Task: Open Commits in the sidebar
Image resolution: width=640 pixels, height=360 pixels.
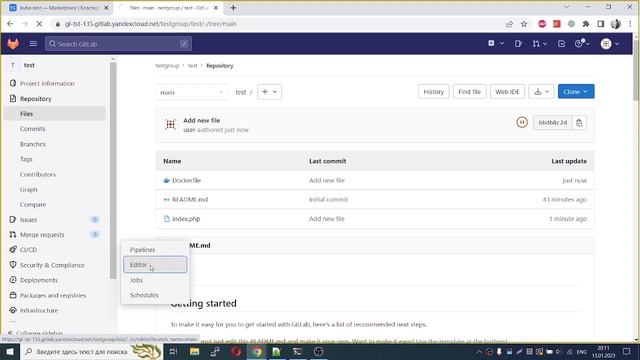Action: (x=32, y=129)
